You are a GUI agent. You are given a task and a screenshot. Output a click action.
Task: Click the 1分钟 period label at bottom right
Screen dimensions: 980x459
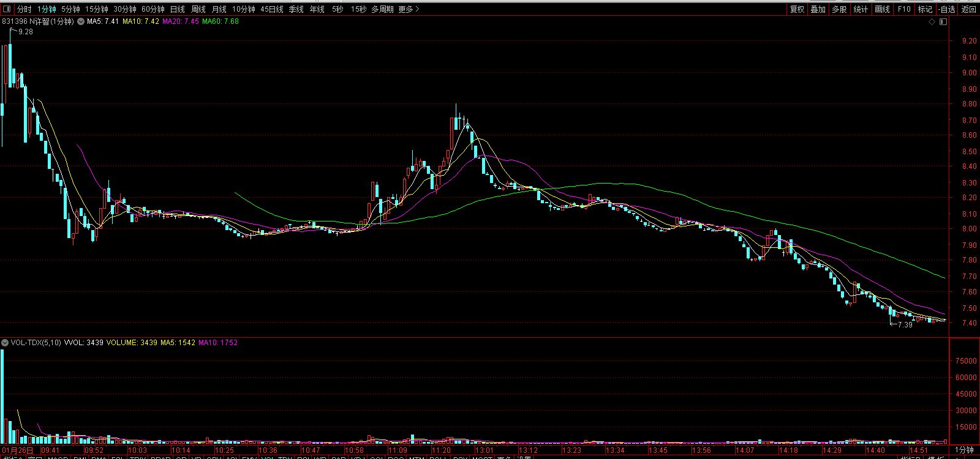point(964,450)
